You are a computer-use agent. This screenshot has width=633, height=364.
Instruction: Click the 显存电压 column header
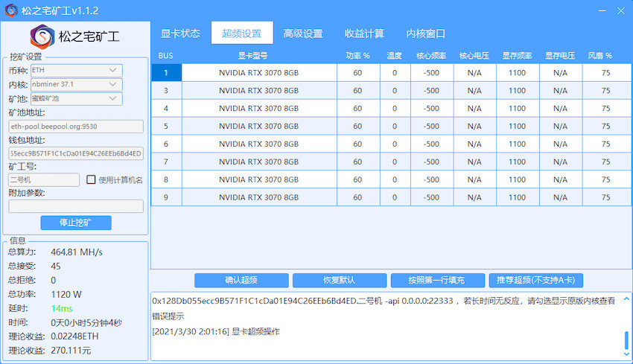click(560, 56)
